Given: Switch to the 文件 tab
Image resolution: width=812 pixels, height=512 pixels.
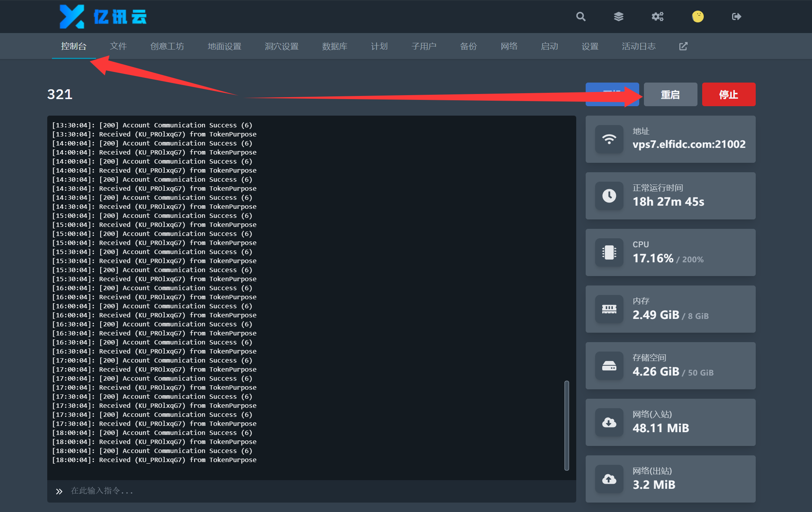Looking at the screenshot, I should click(118, 46).
